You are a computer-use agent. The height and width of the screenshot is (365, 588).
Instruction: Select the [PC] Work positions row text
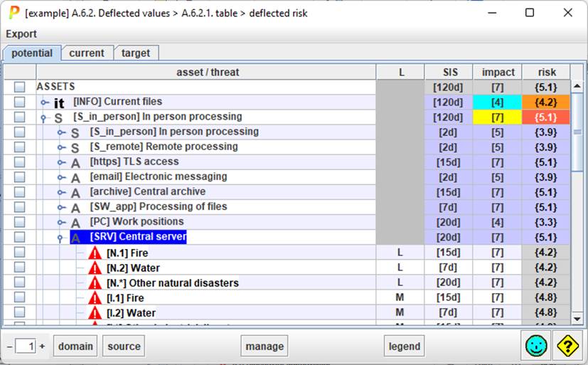coord(137,222)
